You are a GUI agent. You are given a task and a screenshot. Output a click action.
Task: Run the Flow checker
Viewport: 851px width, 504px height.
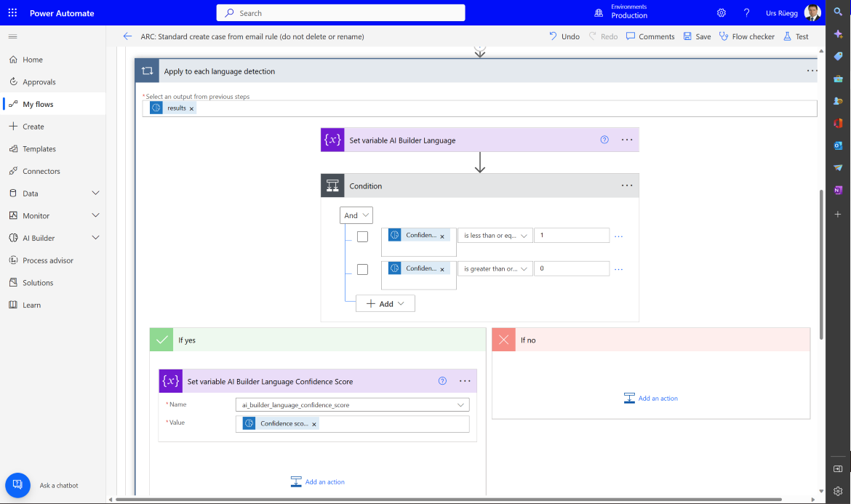[x=747, y=36]
